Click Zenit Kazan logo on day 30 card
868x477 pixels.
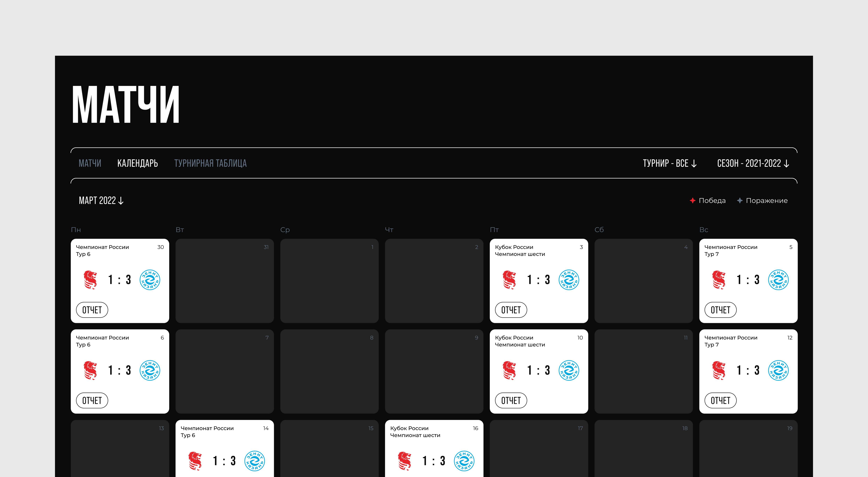pyautogui.click(x=150, y=280)
